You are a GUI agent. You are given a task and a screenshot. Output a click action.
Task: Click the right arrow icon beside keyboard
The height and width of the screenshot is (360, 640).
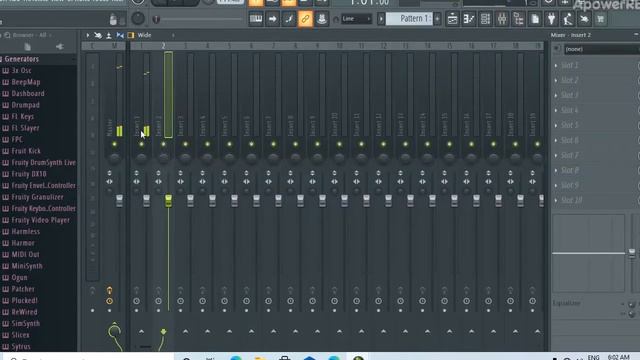click(x=272, y=19)
